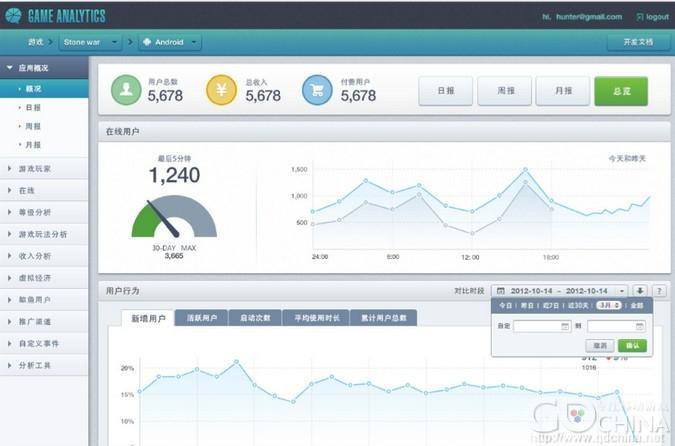Image resolution: width=675 pixels, height=446 pixels.
Task: Open the Android platform dropdown
Action: 170,42
